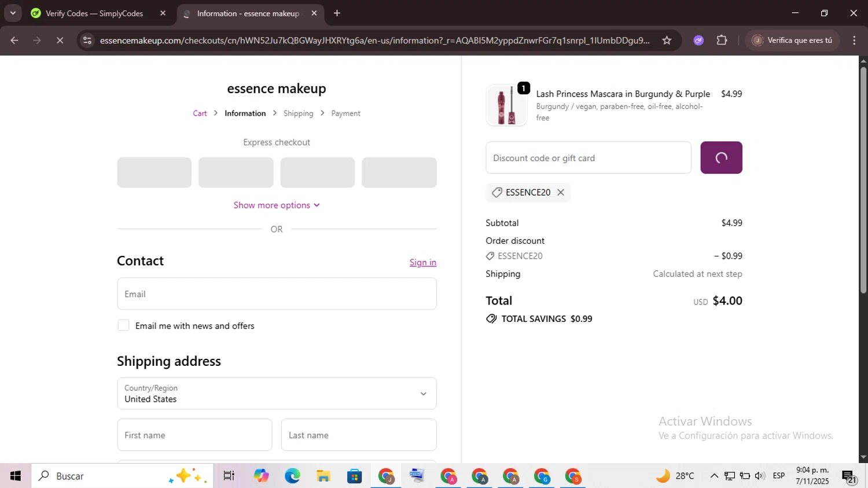
Task: Launch Copilot from the taskbar
Action: (261, 476)
